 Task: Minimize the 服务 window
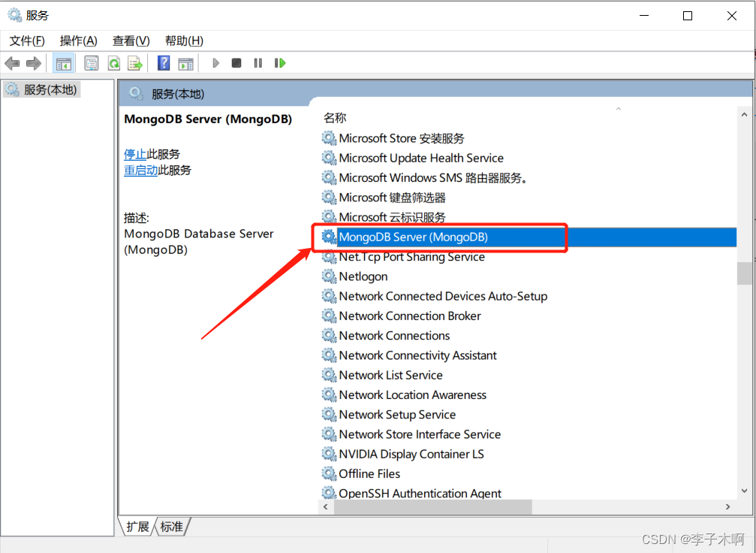[x=643, y=16]
